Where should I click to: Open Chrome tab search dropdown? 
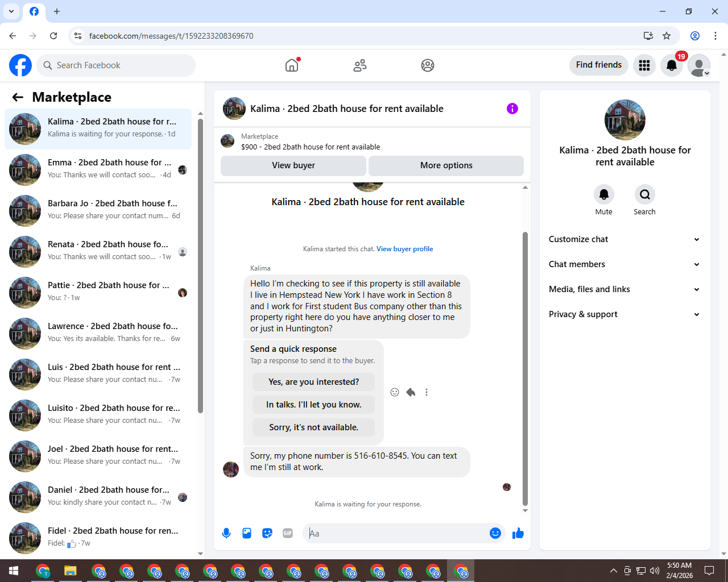tap(11, 11)
